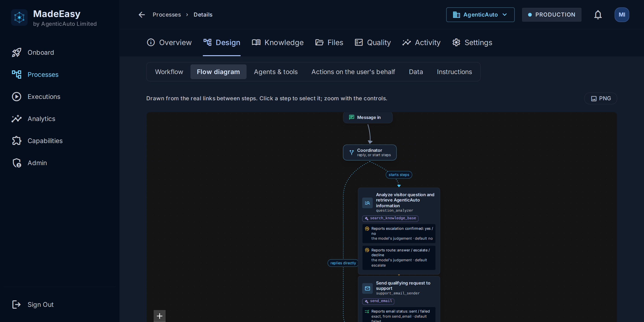Screen dimensions: 644x322
Task: Switch to the Quality tab
Action: coord(373,43)
